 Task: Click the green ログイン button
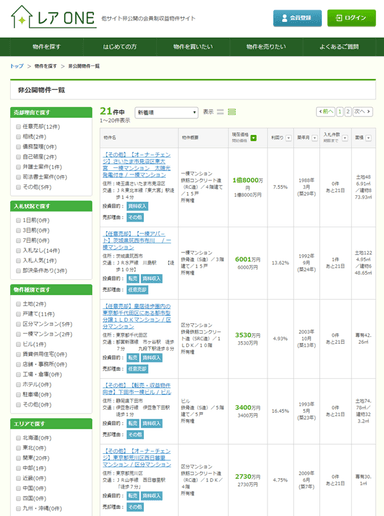click(351, 18)
